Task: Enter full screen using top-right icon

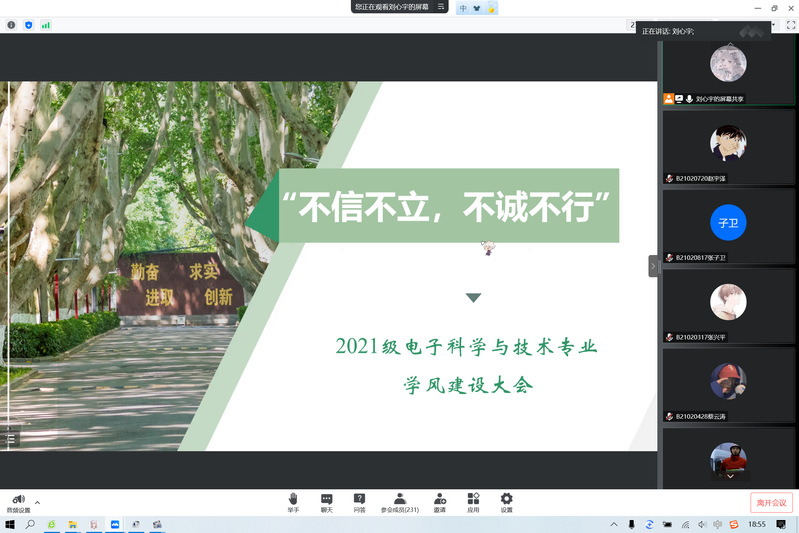Action: (x=790, y=24)
